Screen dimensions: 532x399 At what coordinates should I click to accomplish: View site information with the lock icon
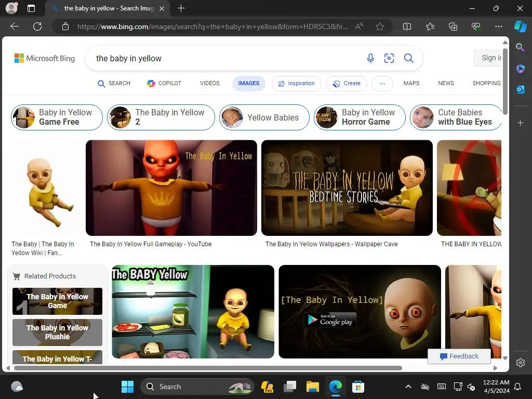[x=65, y=26]
